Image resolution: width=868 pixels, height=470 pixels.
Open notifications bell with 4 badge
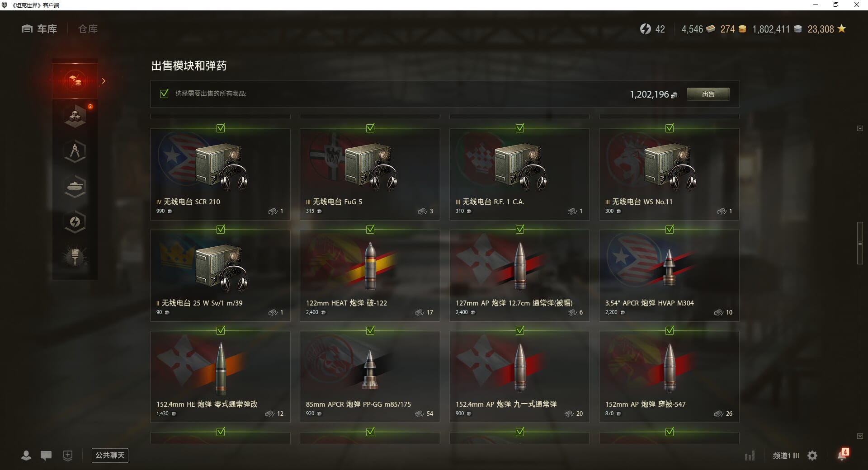pyautogui.click(x=842, y=455)
